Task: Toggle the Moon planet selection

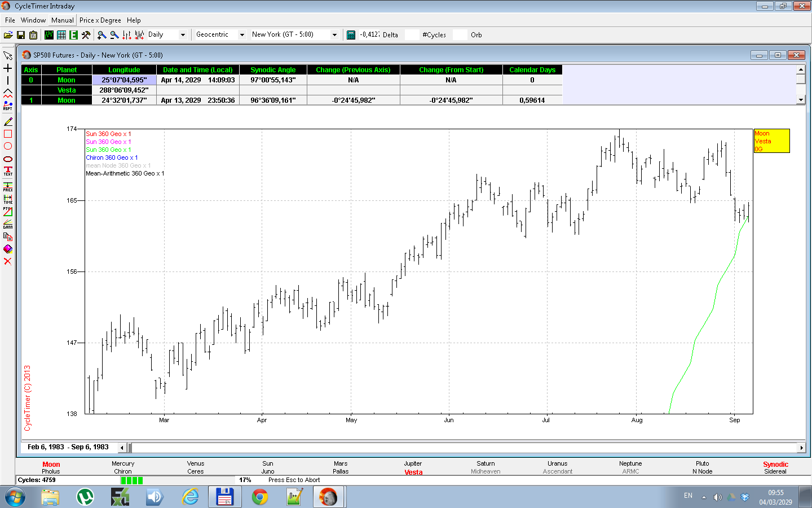Action: [x=51, y=465]
